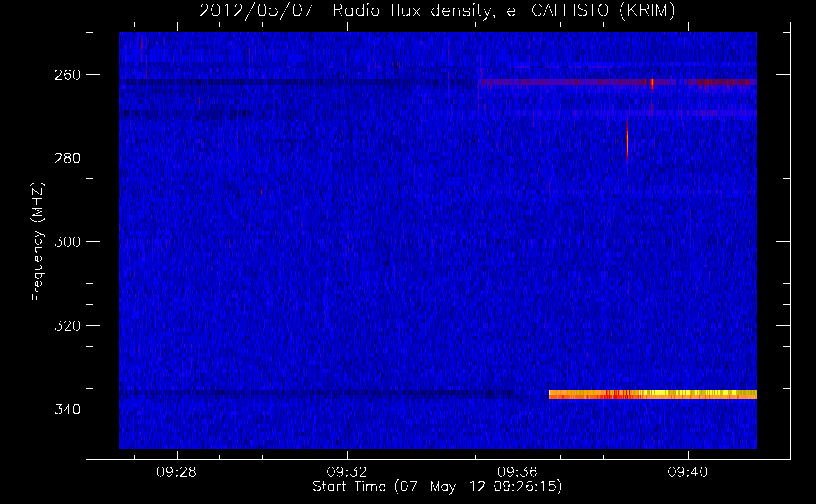Click the 09:36 time tick label
The image size is (816, 504).
[x=517, y=472]
